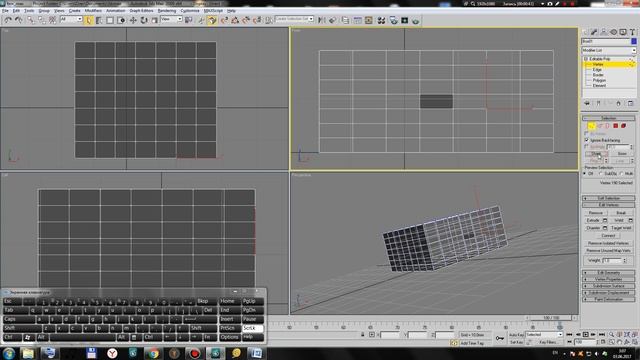Screen dimensions: 640x360
Task: Select the Vertex sub-object icon in Selection
Action: click(x=591, y=126)
